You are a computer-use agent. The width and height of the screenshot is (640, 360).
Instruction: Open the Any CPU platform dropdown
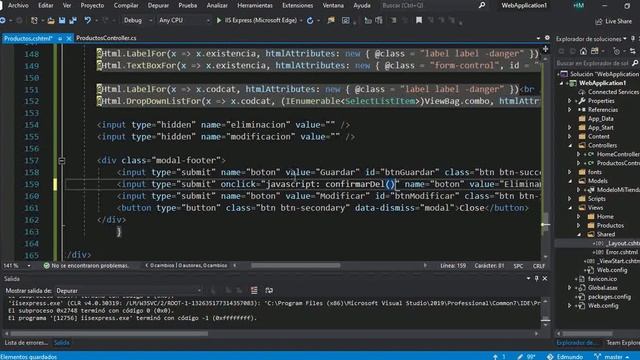tap(184, 20)
